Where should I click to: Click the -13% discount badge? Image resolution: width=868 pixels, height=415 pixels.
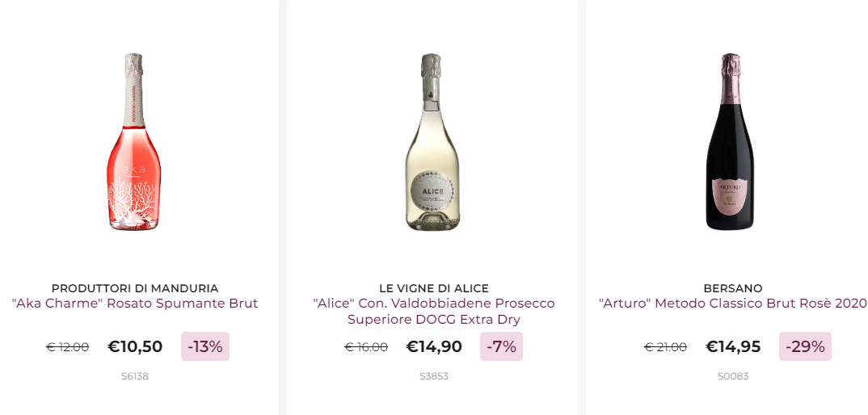point(205,346)
